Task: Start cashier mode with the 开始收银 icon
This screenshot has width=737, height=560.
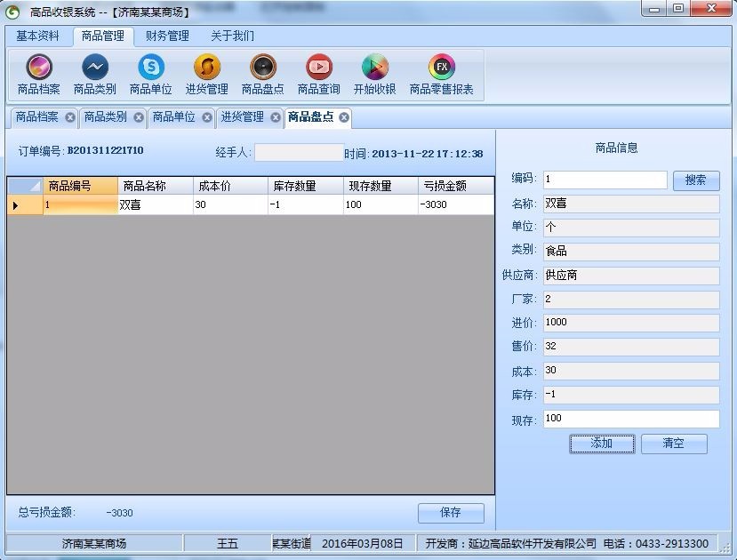Action: pos(374,75)
